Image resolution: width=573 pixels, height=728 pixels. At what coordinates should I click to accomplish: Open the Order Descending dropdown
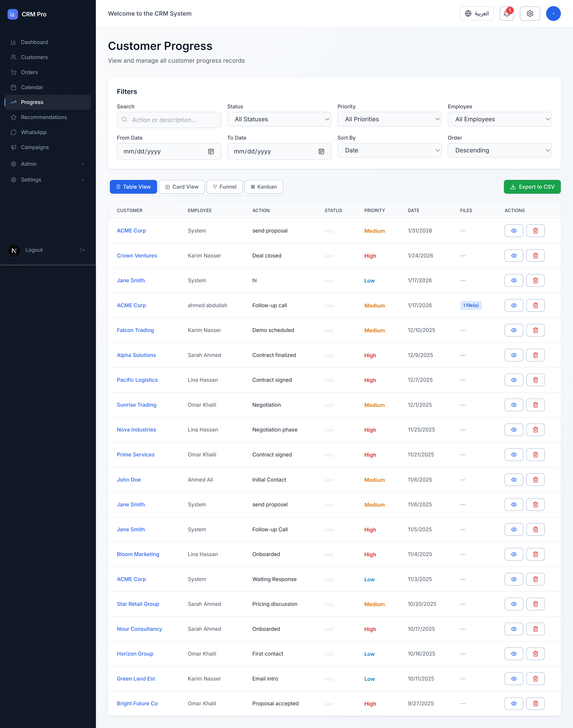tap(500, 150)
